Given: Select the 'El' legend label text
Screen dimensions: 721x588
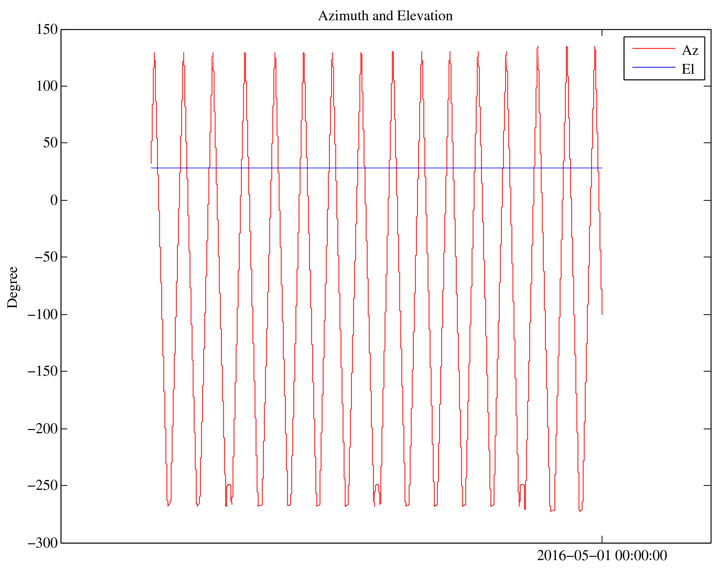Looking at the screenshot, I should click(x=687, y=69).
